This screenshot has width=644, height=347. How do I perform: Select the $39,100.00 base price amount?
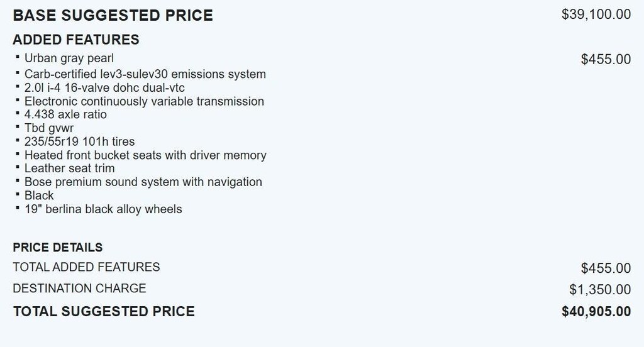[596, 14]
